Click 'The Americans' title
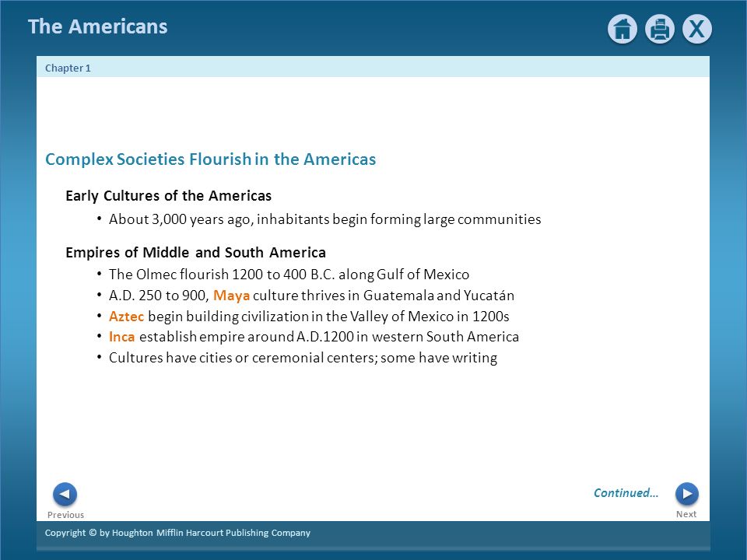The height and width of the screenshot is (560, 747). [98, 26]
